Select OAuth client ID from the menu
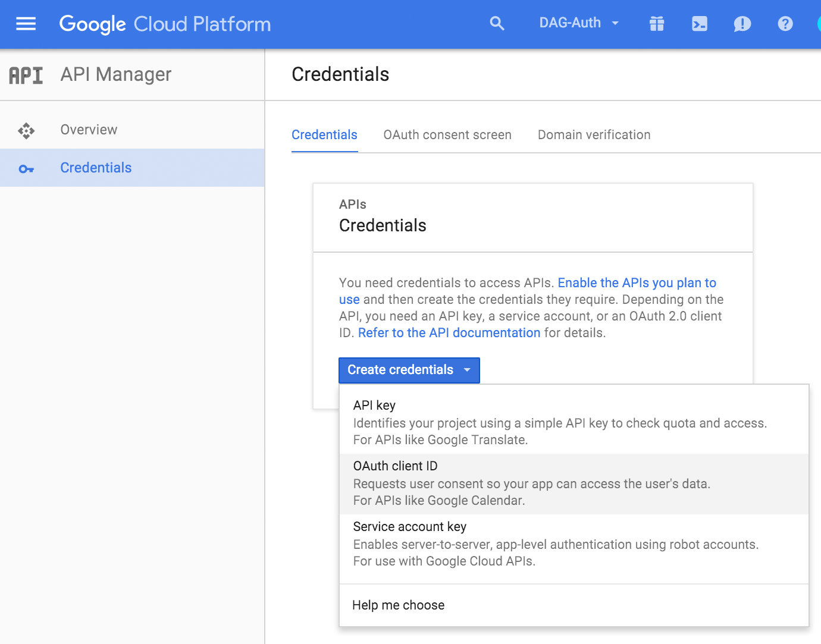Viewport: 821px width, 644px height. (394, 466)
